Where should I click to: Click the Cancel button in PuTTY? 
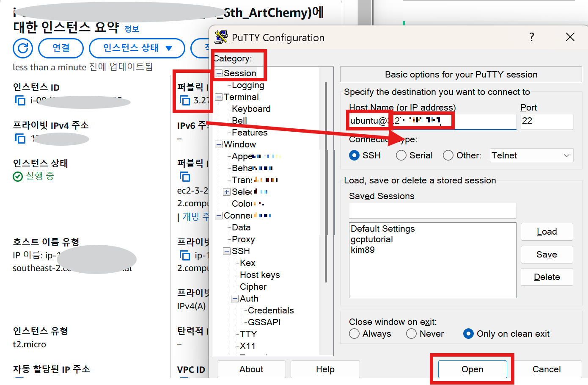click(x=547, y=369)
